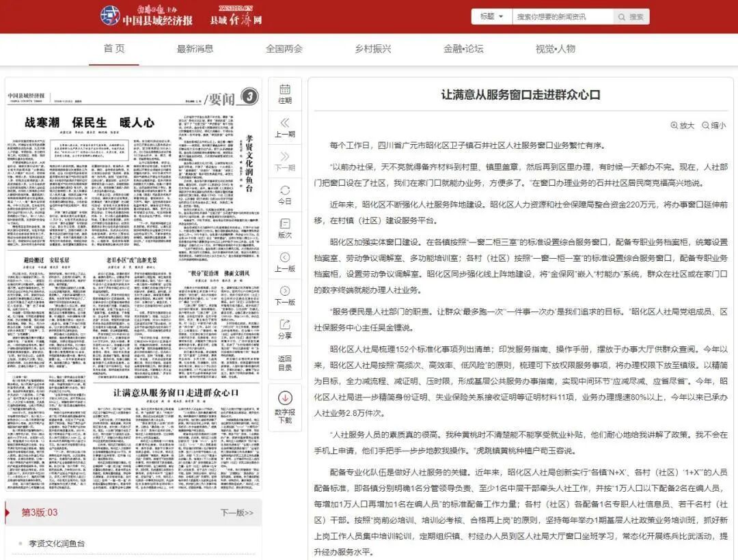Focus the news search input field
The image size is (738, 560).
pyautogui.click(x=562, y=17)
